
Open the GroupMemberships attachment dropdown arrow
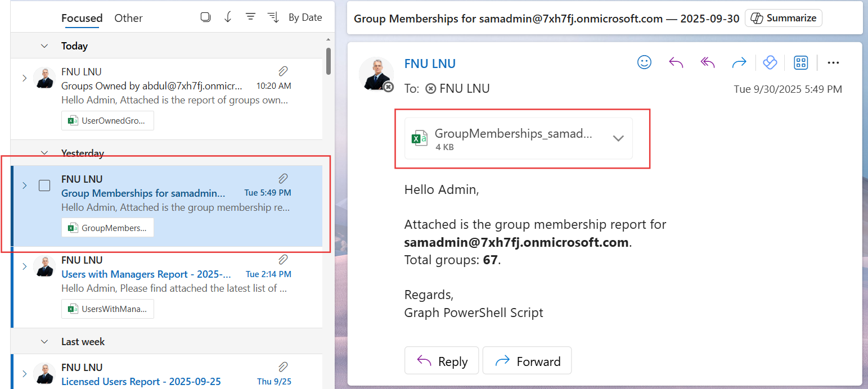pos(618,138)
